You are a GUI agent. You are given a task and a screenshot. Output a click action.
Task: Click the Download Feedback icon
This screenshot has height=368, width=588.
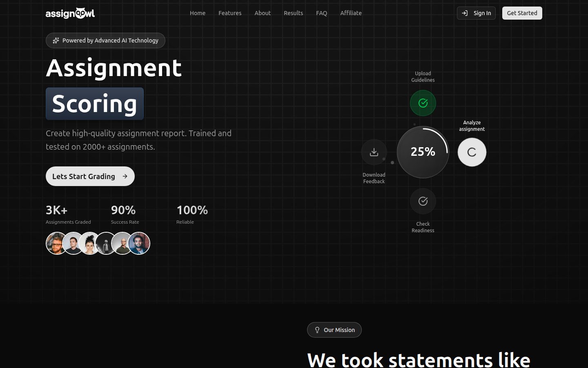(x=374, y=152)
